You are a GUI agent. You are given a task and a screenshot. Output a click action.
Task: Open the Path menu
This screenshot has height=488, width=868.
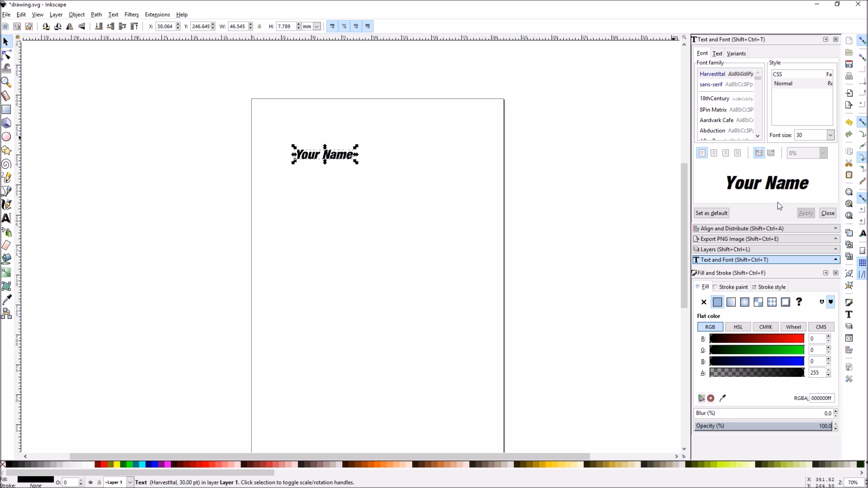(x=96, y=14)
